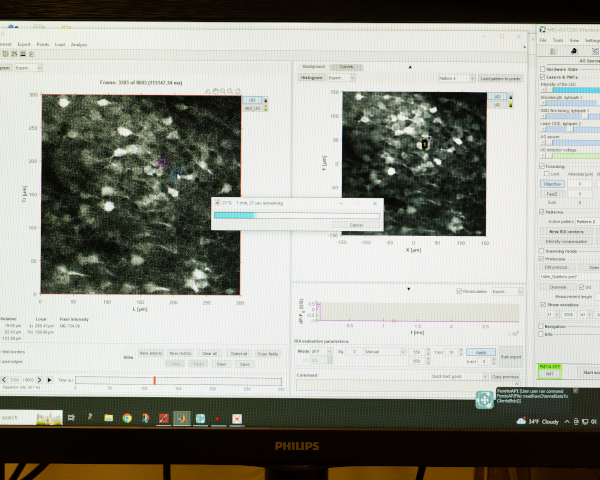
Task: Click the lock icon beside right UG channel
Action: 510,96
